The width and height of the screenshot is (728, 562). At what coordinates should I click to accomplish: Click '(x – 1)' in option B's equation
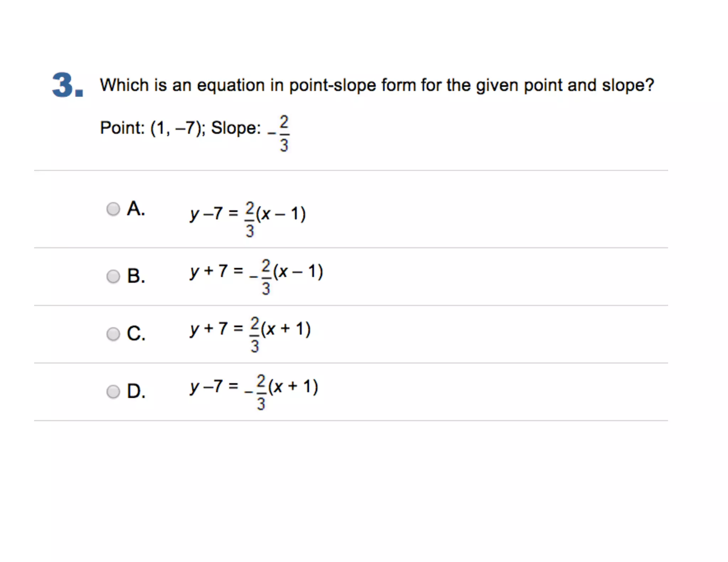(x=298, y=271)
